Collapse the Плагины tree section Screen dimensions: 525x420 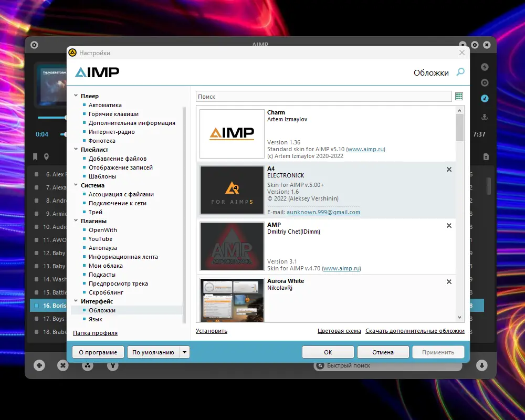click(x=76, y=220)
